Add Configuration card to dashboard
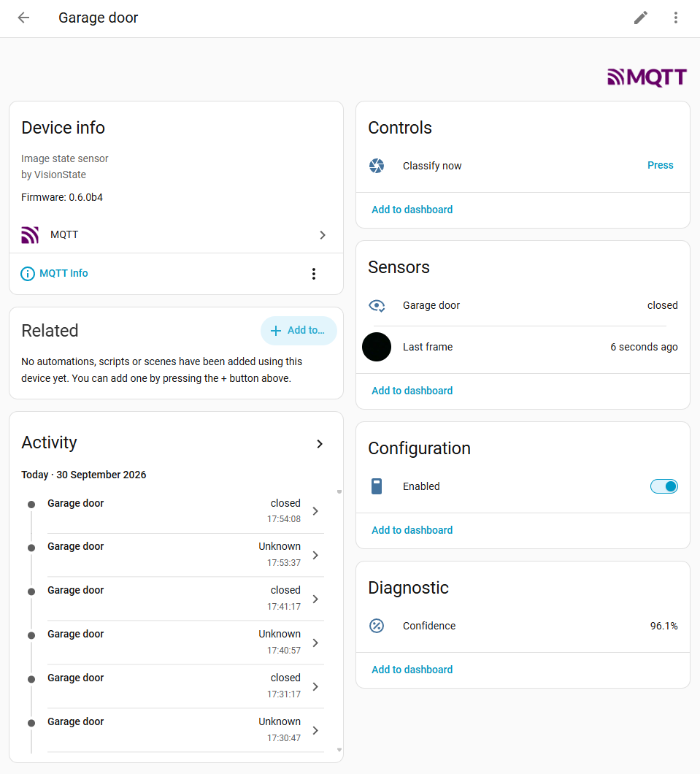 pos(412,530)
